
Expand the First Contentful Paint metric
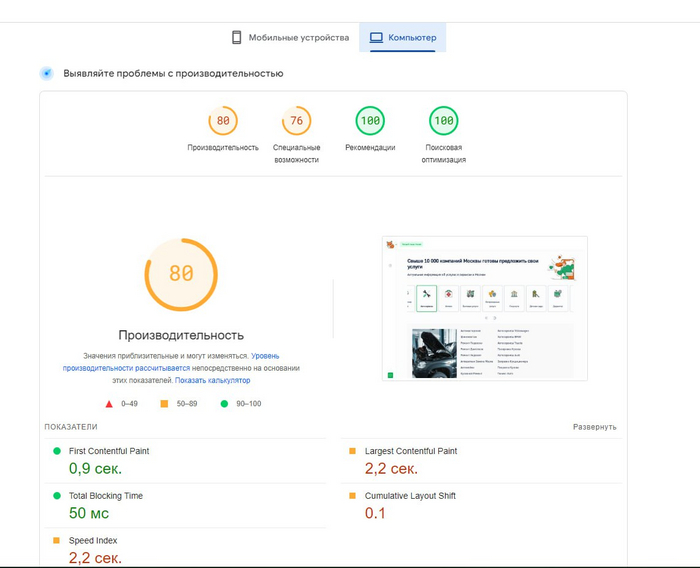pos(108,452)
